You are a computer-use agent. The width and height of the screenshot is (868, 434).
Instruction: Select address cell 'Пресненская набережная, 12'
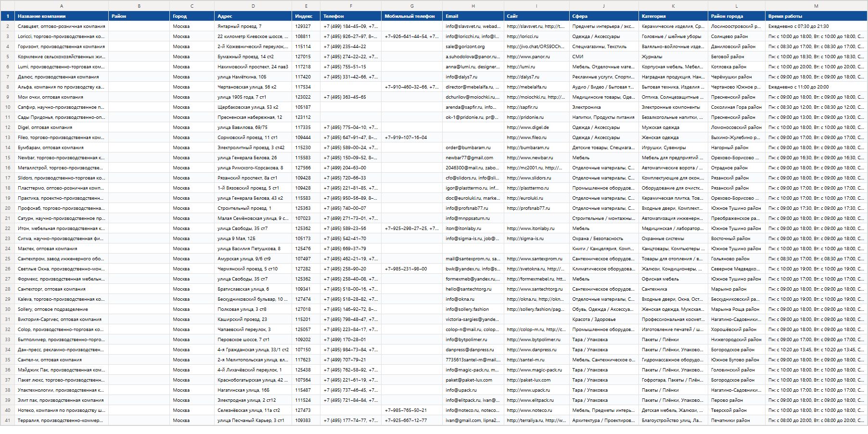[x=253, y=117]
